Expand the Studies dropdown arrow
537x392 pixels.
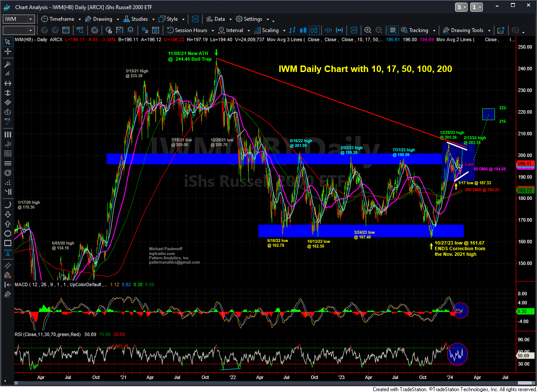pos(153,20)
